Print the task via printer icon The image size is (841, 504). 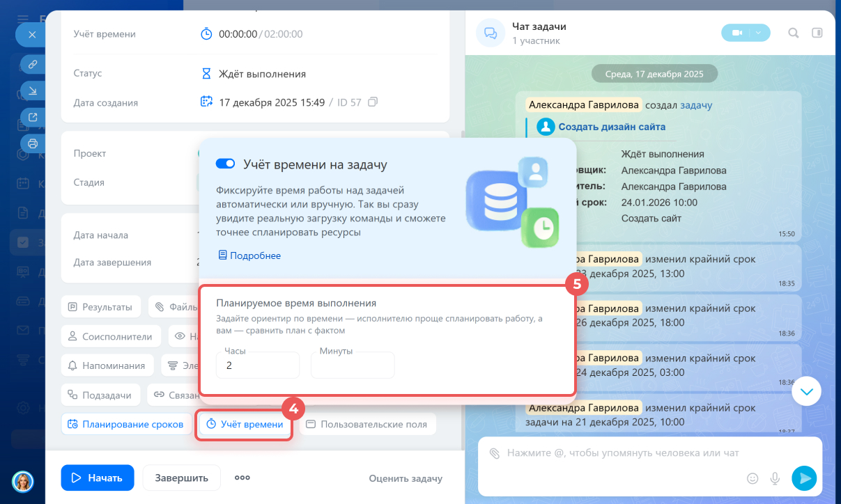point(32,143)
